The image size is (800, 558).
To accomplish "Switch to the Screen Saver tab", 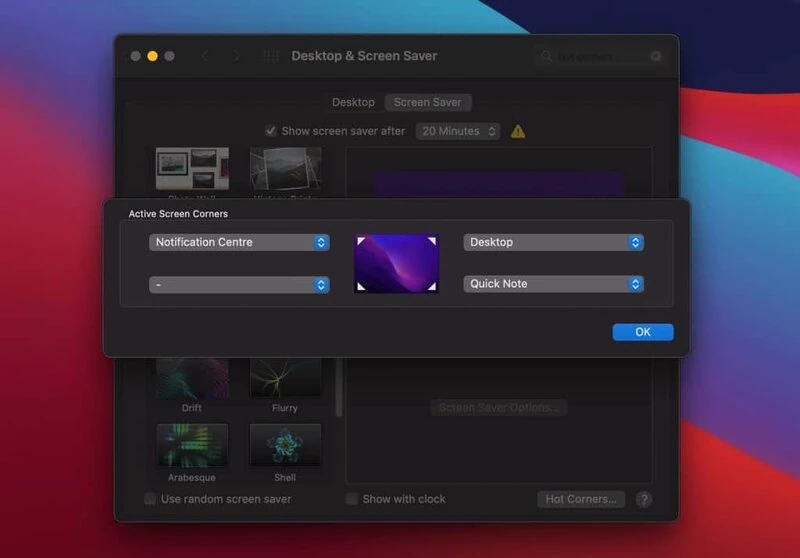I will click(428, 102).
